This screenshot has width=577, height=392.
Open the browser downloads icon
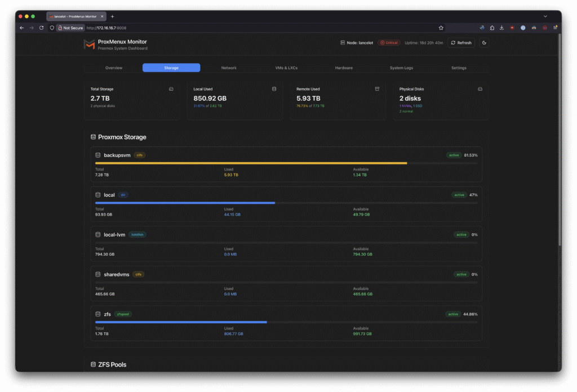501,28
